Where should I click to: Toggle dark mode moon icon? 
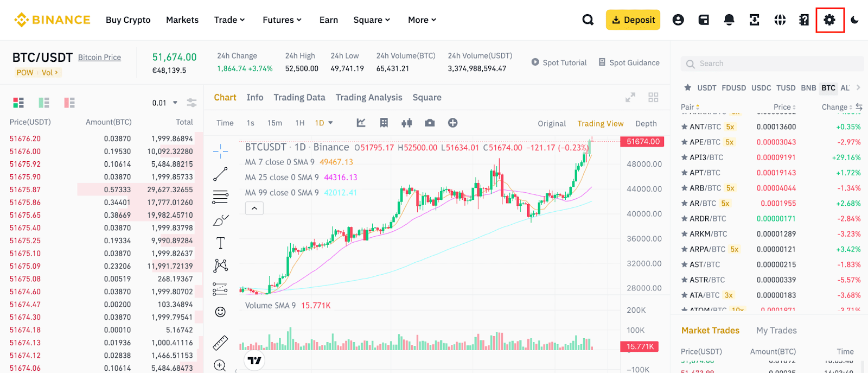(x=854, y=20)
